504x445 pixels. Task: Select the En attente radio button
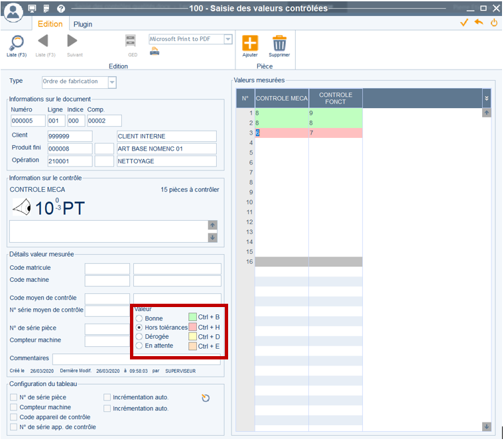tap(139, 346)
